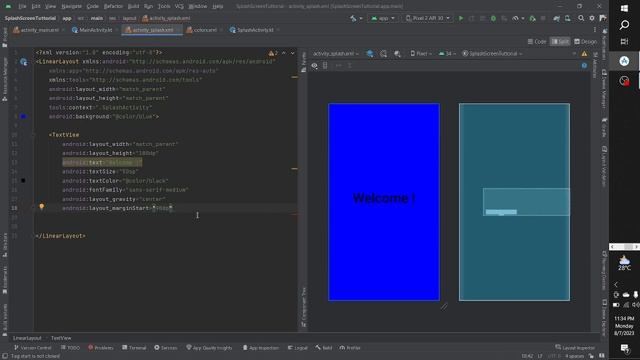640x360 pixels.
Task: Collapse the TextView code fold marker
Action: point(34,135)
